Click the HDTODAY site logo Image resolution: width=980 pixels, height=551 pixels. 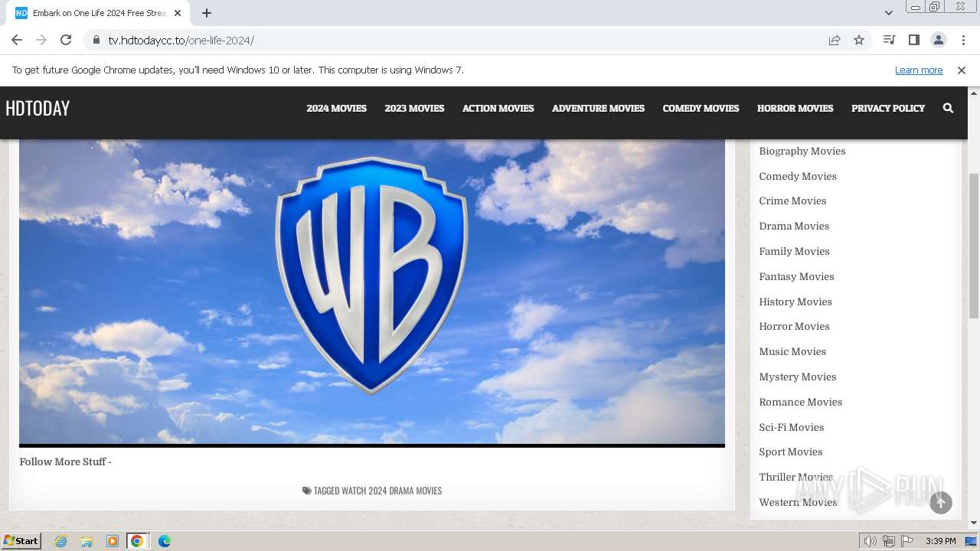(x=38, y=108)
